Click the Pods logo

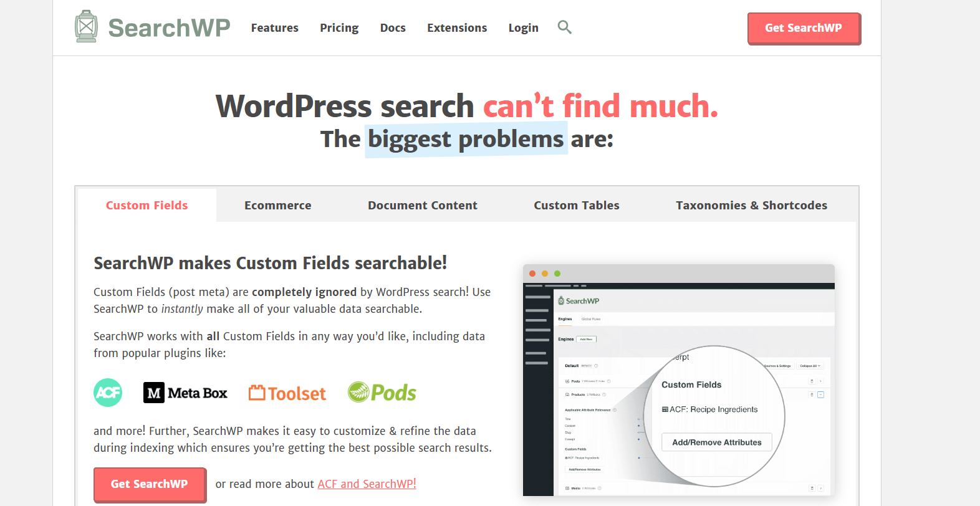pyautogui.click(x=382, y=392)
